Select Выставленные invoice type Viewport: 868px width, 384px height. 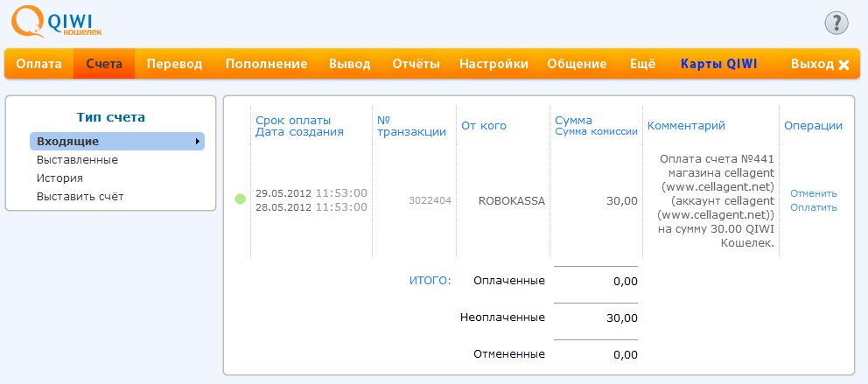78,160
